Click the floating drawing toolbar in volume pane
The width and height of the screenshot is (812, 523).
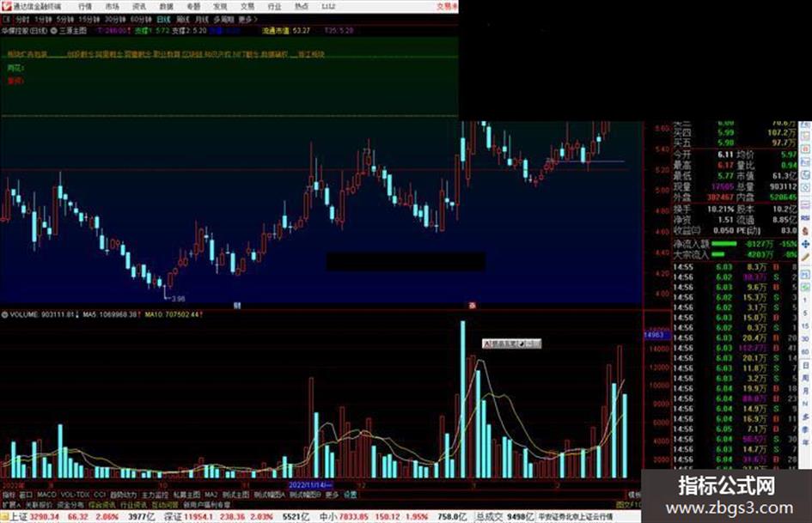511,344
